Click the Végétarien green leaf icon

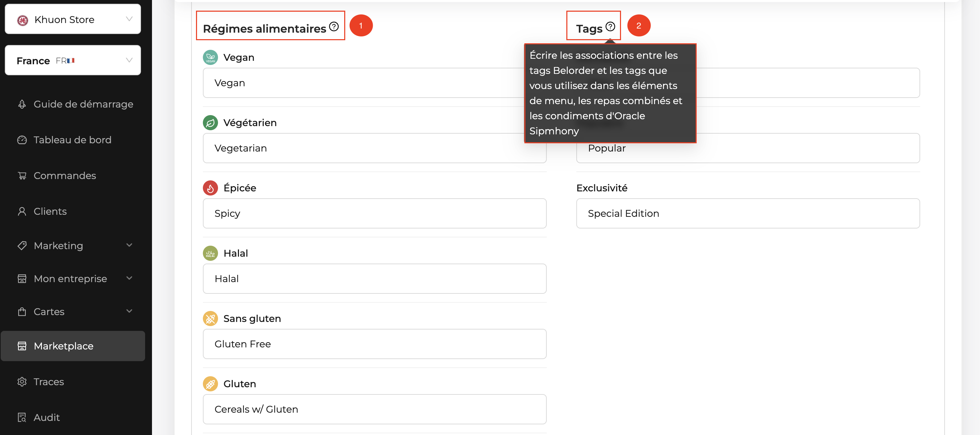(210, 123)
